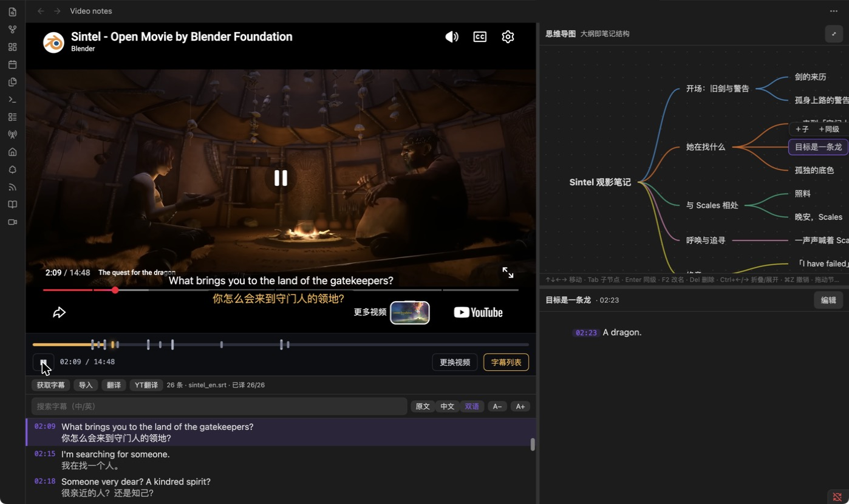Image resolution: width=849 pixels, height=504 pixels.
Task: Click the 翻译 translate button
Action: coord(114,385)
